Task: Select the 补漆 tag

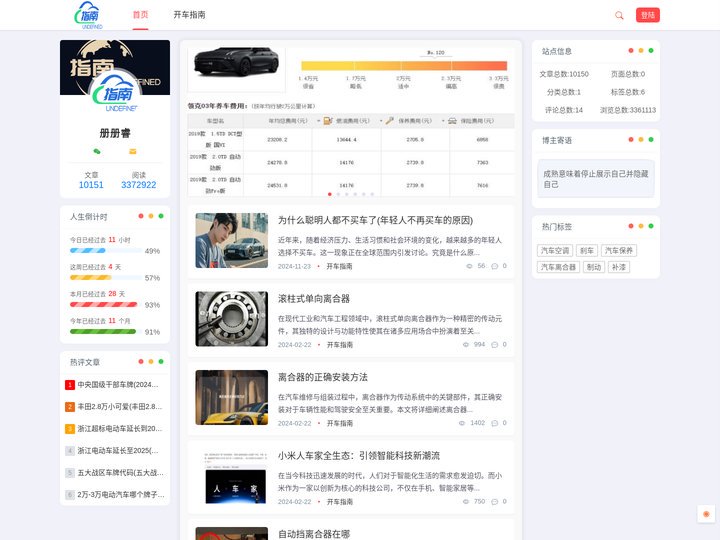Action: 619,267
